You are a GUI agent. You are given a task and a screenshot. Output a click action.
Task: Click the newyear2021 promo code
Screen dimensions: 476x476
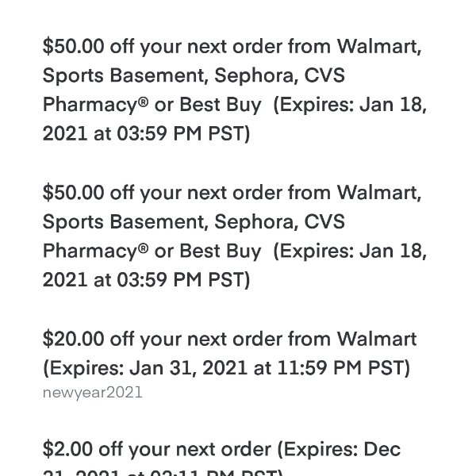click(92, 393)
